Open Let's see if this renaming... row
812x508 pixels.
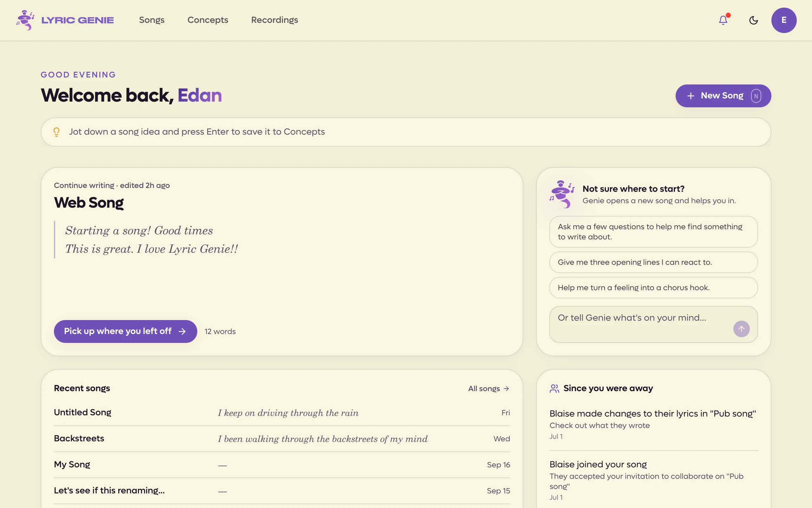point(282,491)
